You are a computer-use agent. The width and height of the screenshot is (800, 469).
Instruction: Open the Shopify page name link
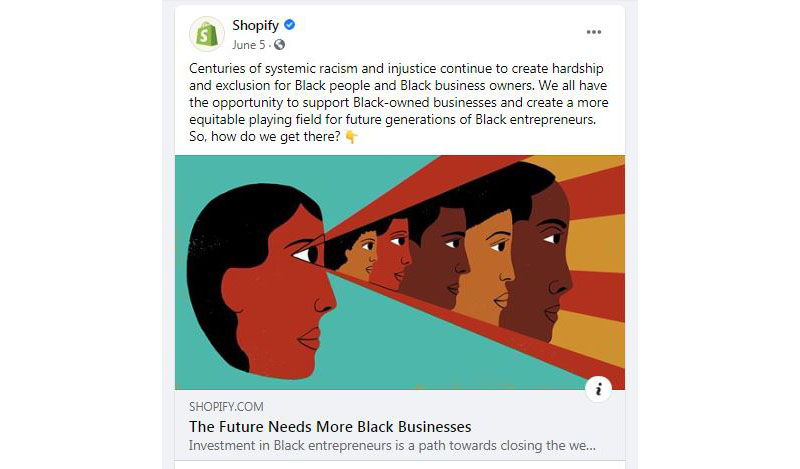point(255,26)
